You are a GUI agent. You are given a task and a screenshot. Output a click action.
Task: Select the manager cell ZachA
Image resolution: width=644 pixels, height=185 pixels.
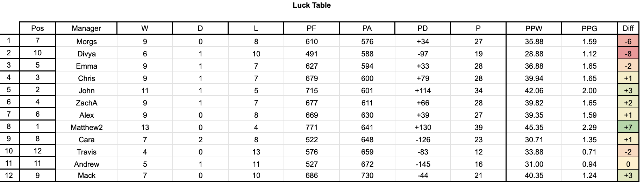(x=86, y=103)
